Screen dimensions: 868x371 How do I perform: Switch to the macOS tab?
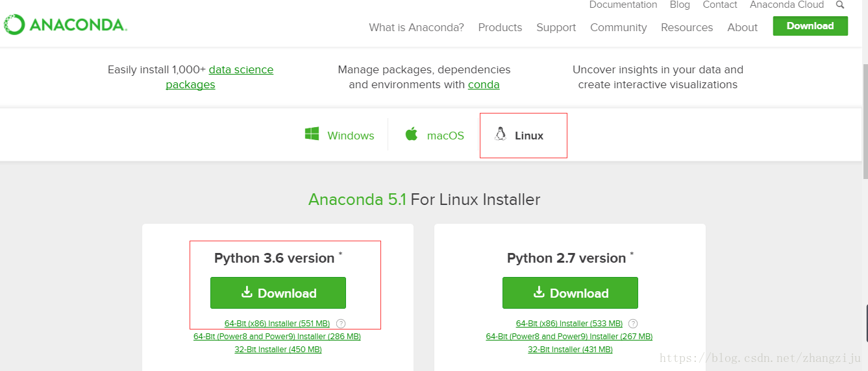[x=434, y=135]
